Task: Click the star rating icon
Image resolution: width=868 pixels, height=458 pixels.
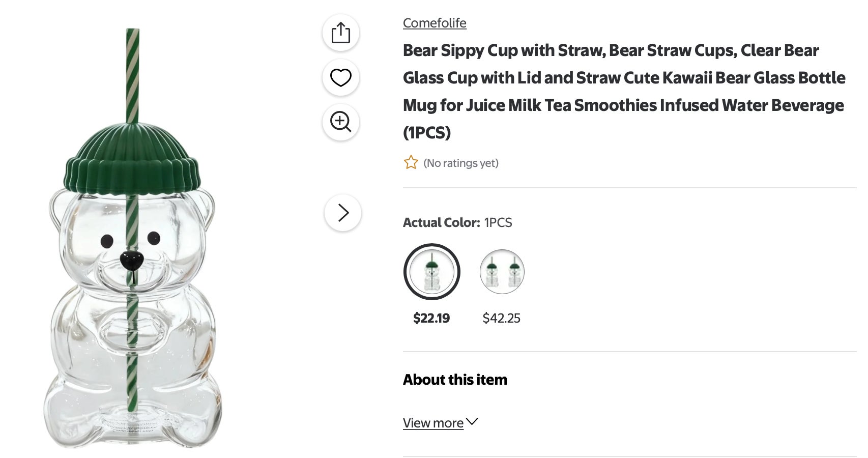Action: (x=411, y=163)
